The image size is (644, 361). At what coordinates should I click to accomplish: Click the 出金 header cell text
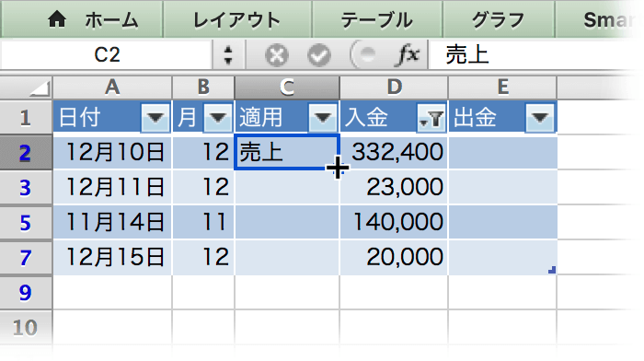[476, 118]
